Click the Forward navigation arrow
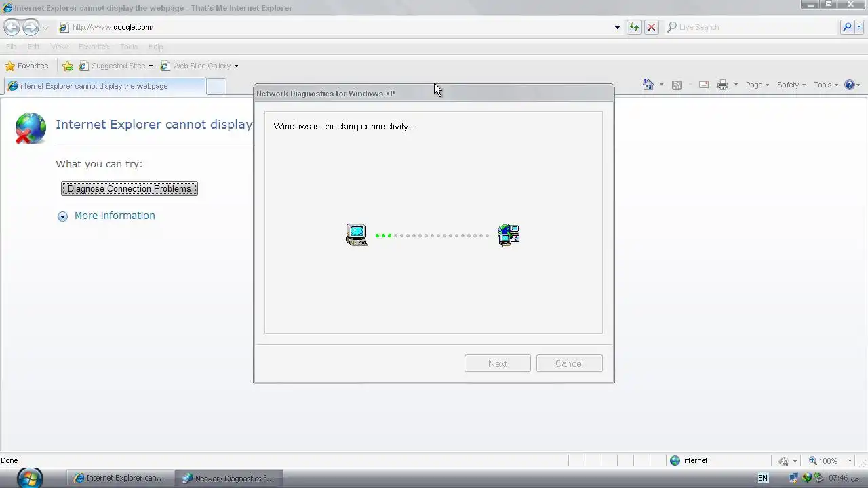Viewport: 868px width, 488px height. pos(31,27)
